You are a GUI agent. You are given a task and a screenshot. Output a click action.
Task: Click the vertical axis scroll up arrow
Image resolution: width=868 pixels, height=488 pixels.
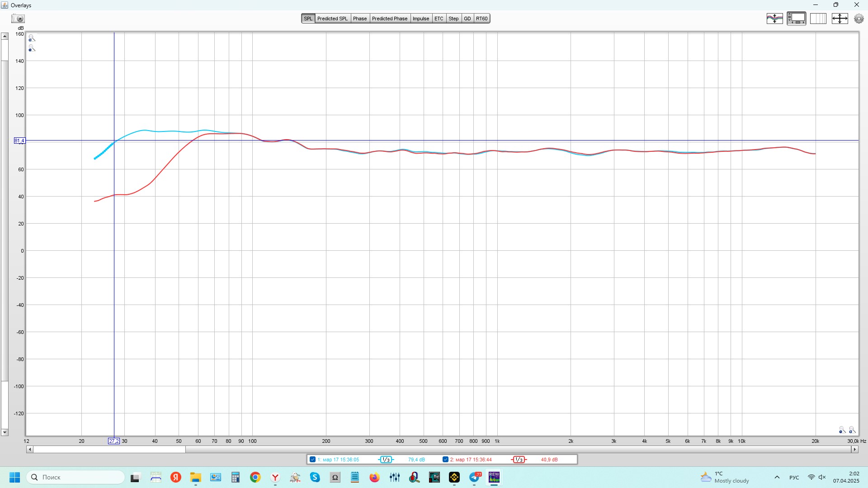tap(5, 36)
